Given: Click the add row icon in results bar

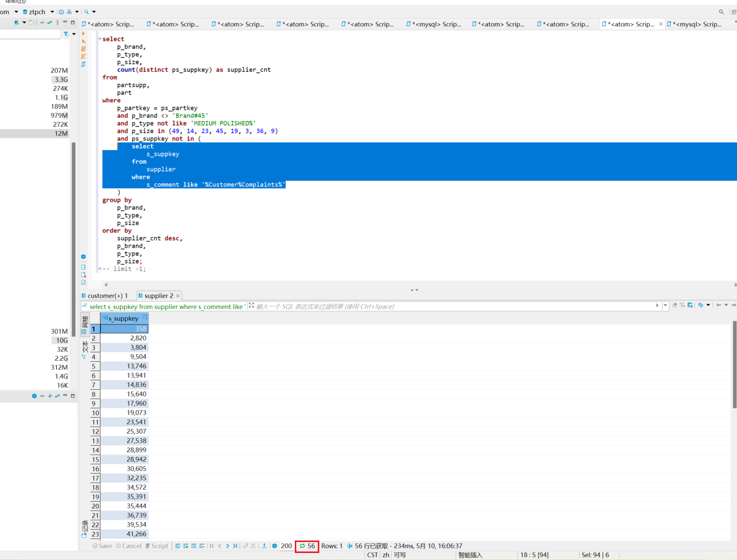Looking at the screenshot, I should 185,546.
